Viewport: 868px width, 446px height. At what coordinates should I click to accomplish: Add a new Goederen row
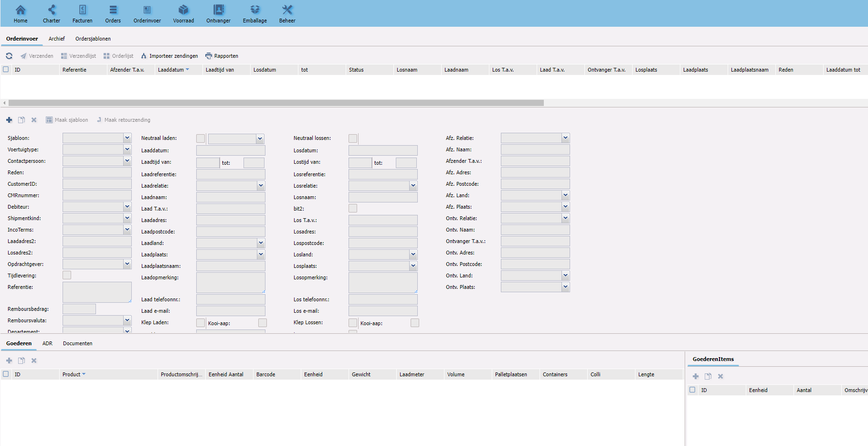point(9,361)
